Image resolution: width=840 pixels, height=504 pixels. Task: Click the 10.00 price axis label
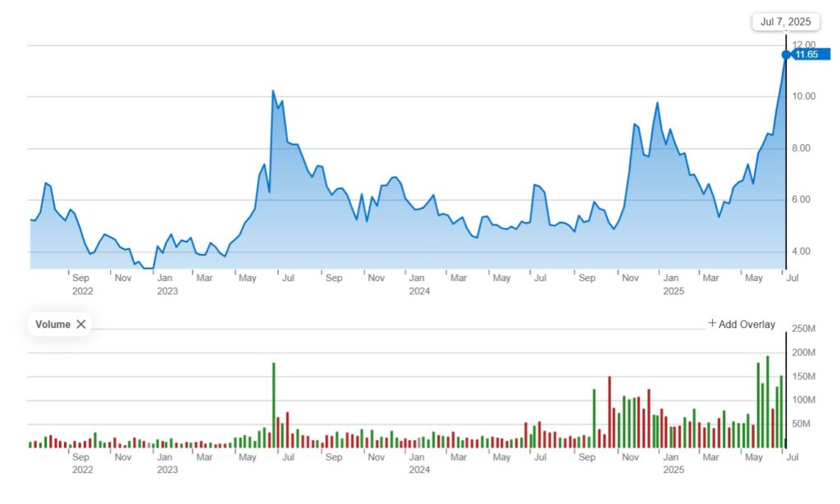804,97
